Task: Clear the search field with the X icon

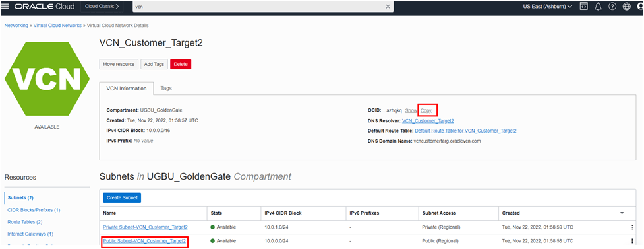Action: (388, 7)
